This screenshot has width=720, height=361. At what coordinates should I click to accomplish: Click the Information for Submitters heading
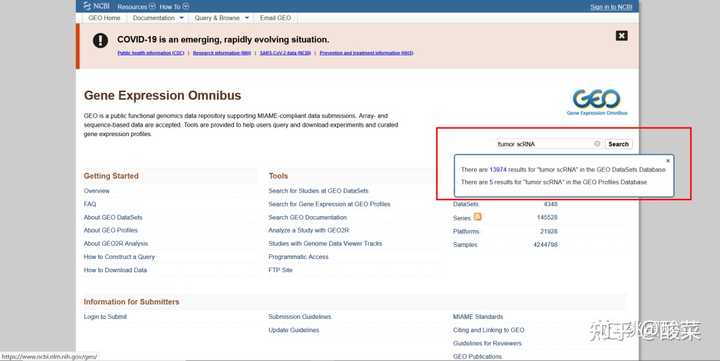(131, 302)
